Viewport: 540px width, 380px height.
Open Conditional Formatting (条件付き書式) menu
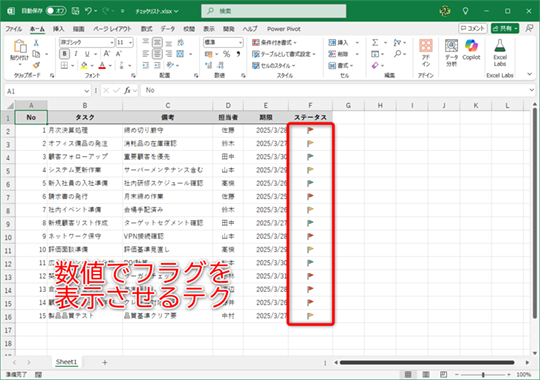274,42
